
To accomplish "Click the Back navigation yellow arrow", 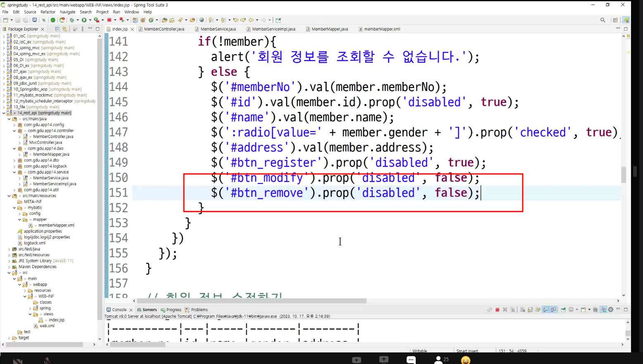I will [x=251, y=20].
